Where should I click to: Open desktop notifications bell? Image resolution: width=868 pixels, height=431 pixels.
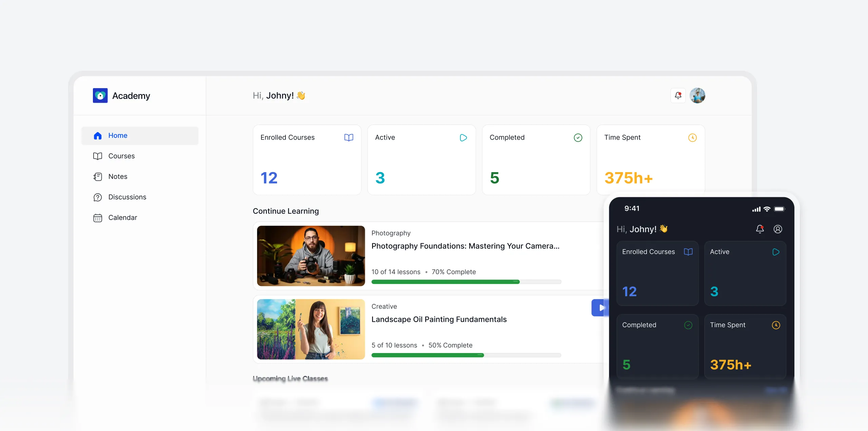click(x=678, y=96)
